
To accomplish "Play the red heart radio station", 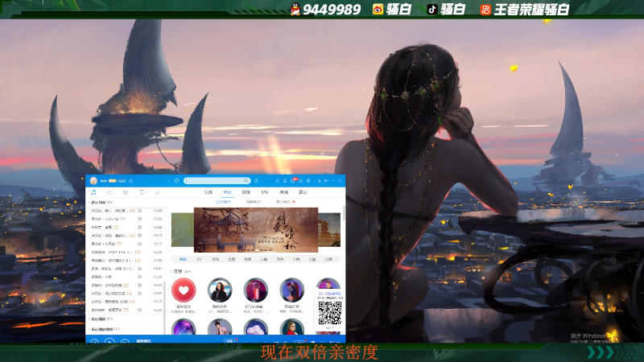I will pos(184,290).
